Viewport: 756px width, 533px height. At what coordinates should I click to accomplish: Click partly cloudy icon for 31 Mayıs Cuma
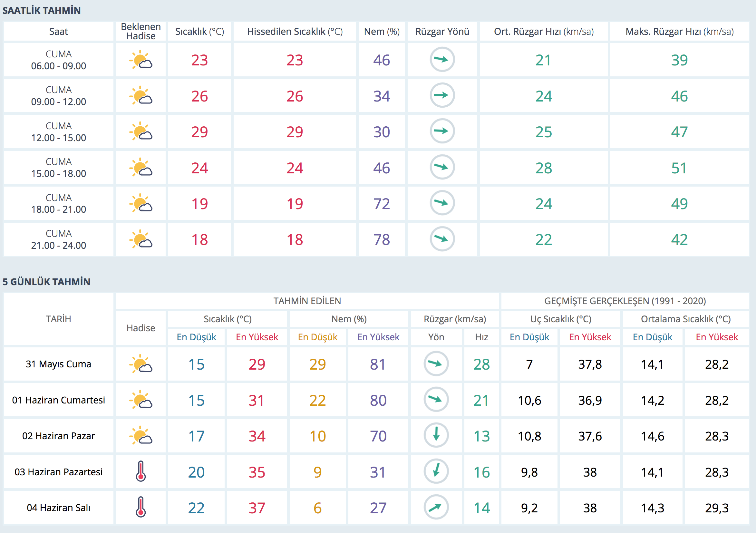click(x=141, y=364)
